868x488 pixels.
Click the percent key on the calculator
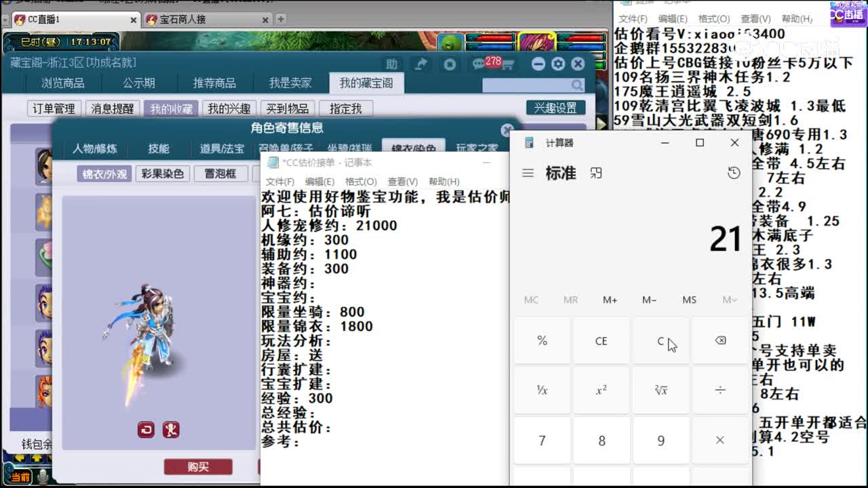pos(542,341)
